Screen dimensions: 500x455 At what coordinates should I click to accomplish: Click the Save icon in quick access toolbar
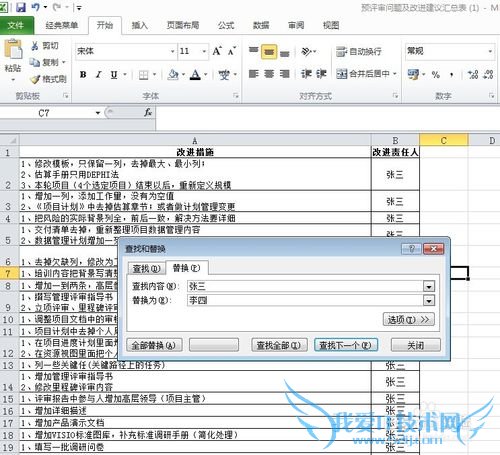(x=21, y=7)
